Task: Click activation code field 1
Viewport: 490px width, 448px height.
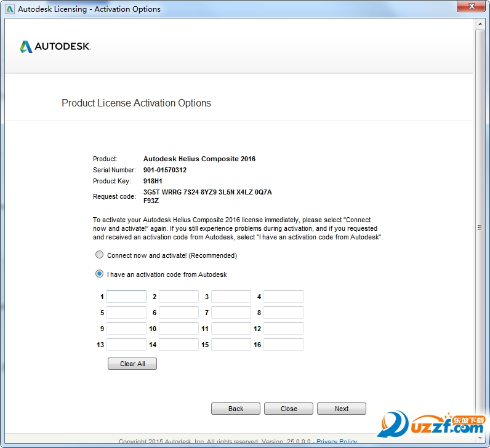Action: (126, 297)
